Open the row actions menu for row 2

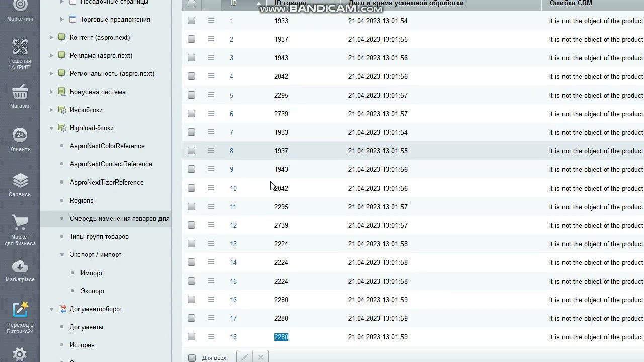pos(211,39)
